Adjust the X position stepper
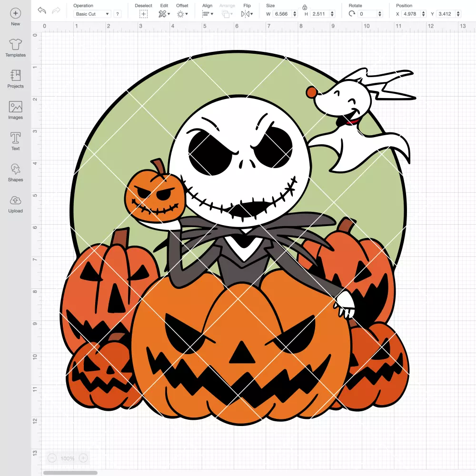 coord(424,14)
